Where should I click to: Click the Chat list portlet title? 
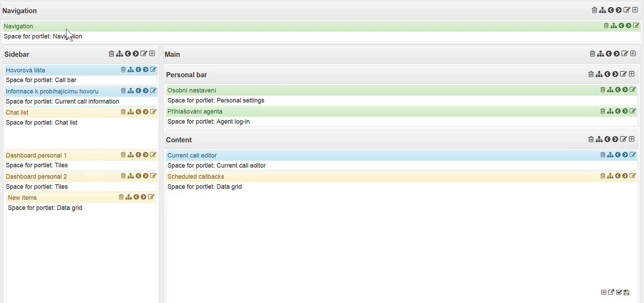tap(17, 113)
